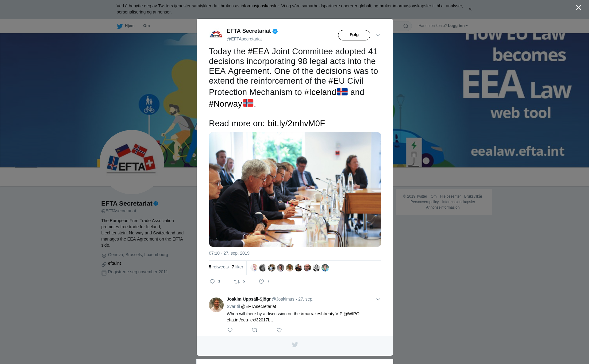589x364 pixels.
Task: Click the Følg follow button
Action: pyautogui.click(x=354, y=35)
